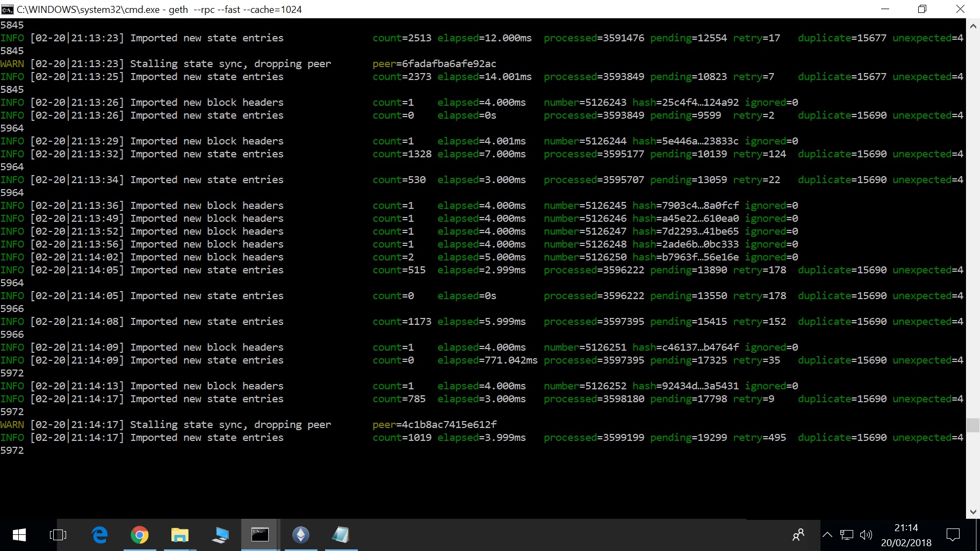Restore down the command prompt window
The height and width of the screenshot is (551, 980).
pyautogui.click(x=923, y=9)
